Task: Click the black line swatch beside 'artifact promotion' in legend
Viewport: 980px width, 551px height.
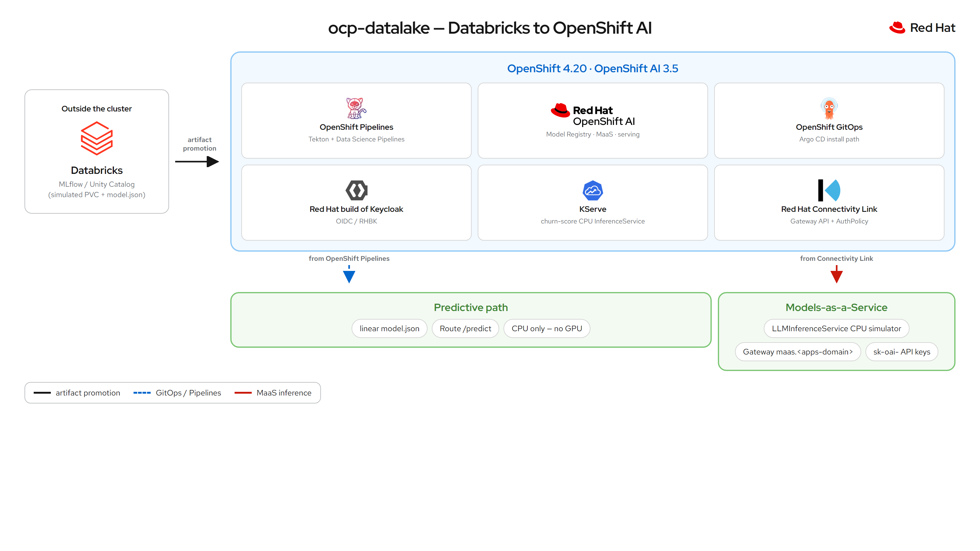Action: pyautogui.click(x=42, y=393)
